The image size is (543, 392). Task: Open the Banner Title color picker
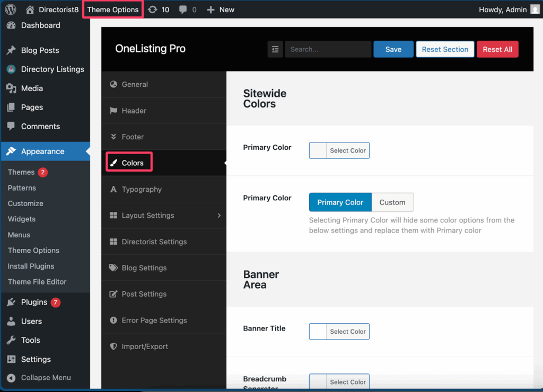click(339, 332)
